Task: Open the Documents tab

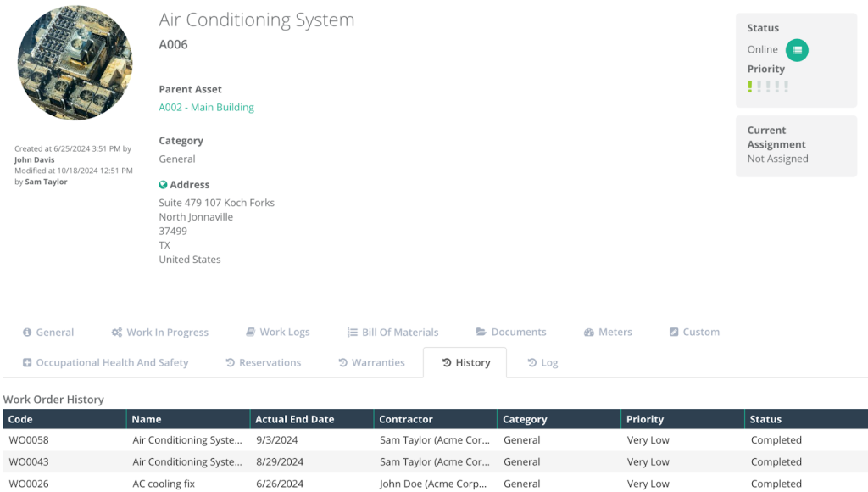Action: pos(510,333)
